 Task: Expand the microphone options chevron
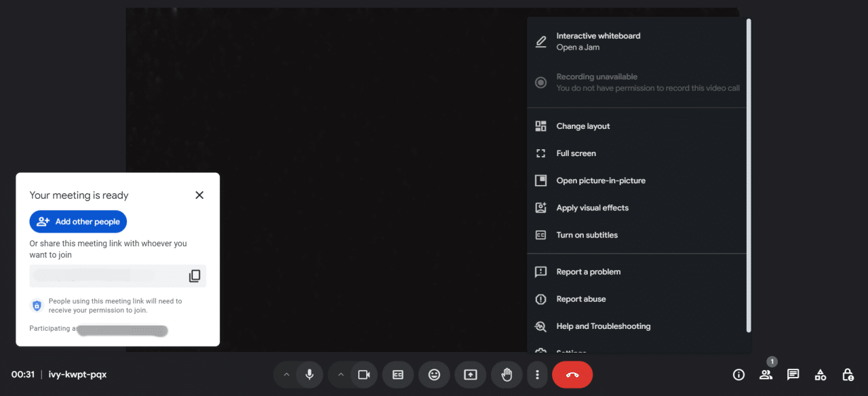point(286,374)
